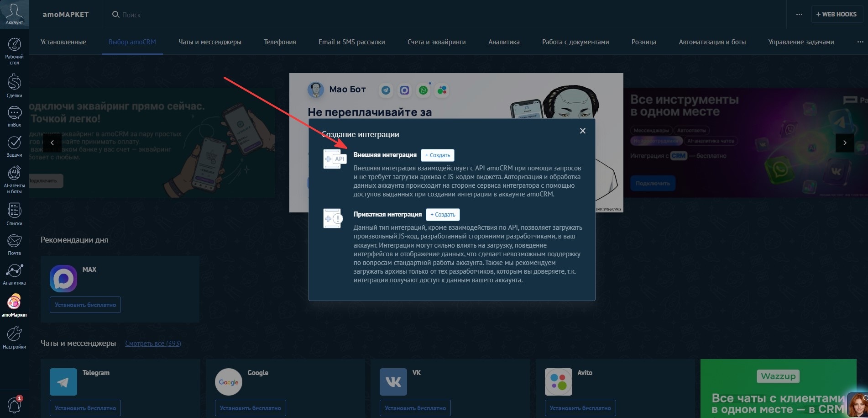Click the amoМАРКЕТ header title
This screenshot has height=418, width=868.
click(x=66, y=15)
